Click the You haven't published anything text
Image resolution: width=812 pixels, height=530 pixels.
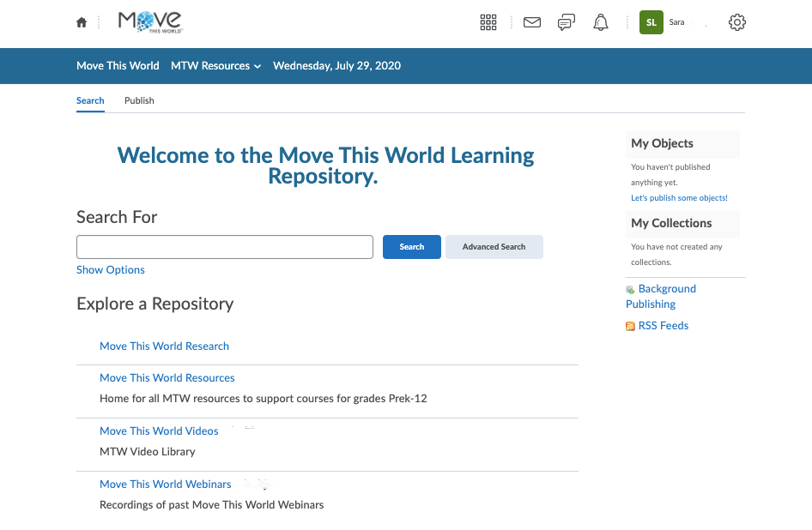pyautogui.click(x=670, y=174)
